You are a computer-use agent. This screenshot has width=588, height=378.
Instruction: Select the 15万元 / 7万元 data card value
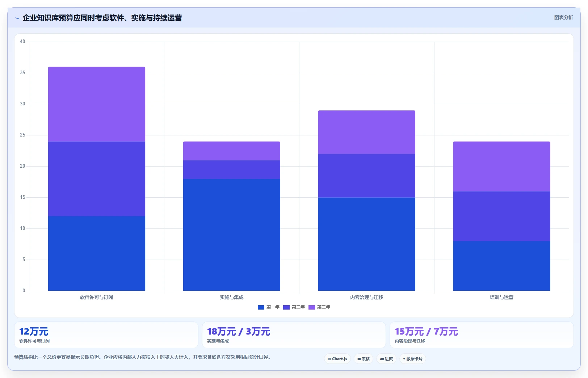[426, 332]
